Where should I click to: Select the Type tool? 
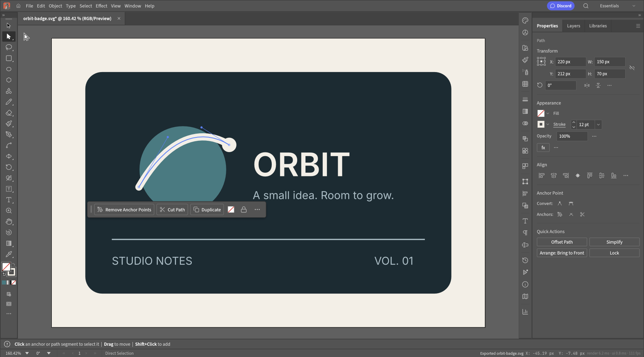point(9,200)
